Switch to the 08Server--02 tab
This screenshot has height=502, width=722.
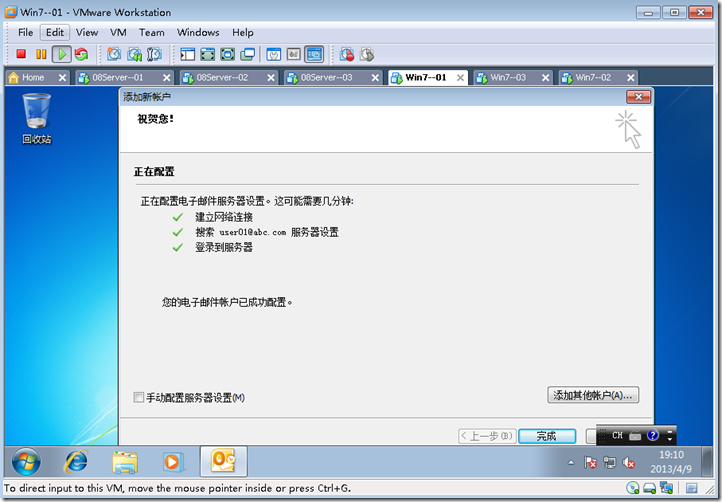[x=222, y=77]
